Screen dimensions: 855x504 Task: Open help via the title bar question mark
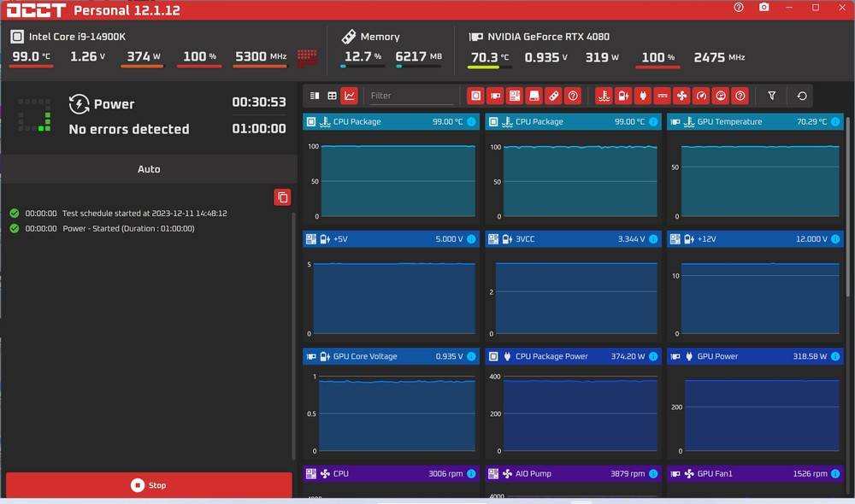739,8
